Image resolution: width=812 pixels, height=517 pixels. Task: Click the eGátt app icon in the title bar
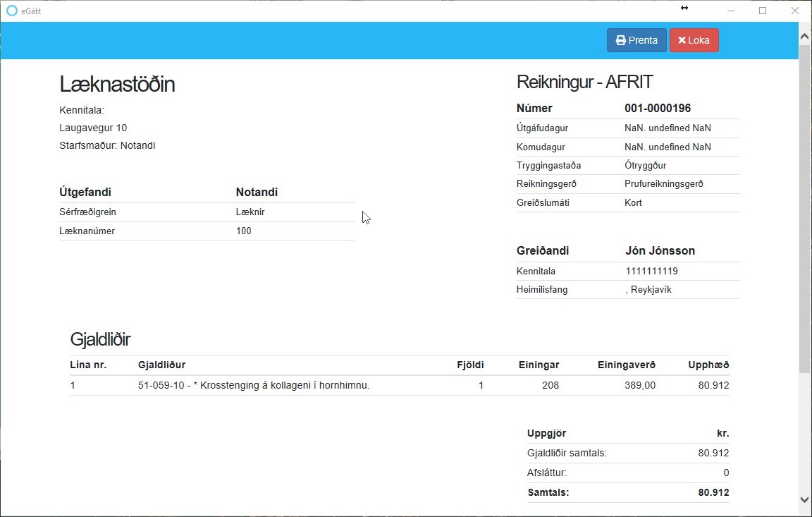(x=11, y=11)
